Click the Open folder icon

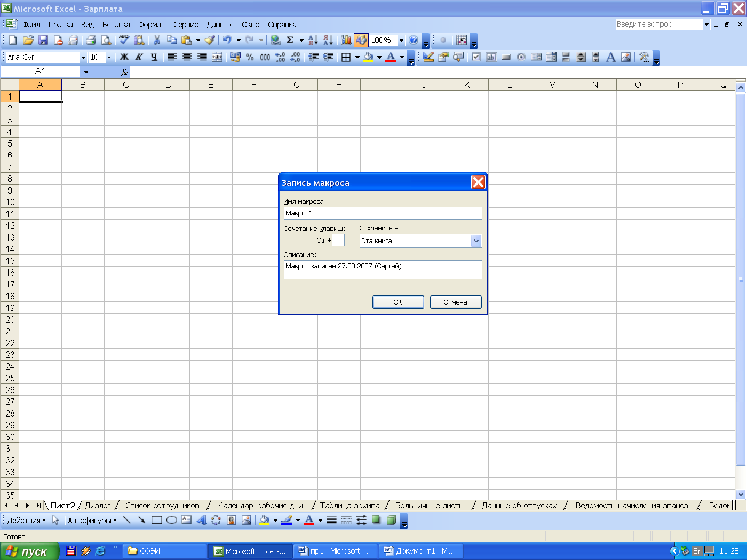pos(28,40)
